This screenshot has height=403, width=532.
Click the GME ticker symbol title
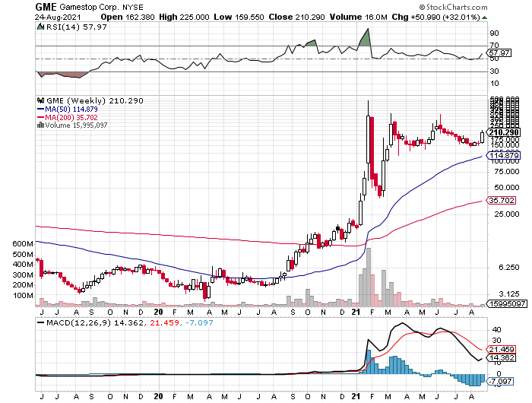(x=46, y=6)
